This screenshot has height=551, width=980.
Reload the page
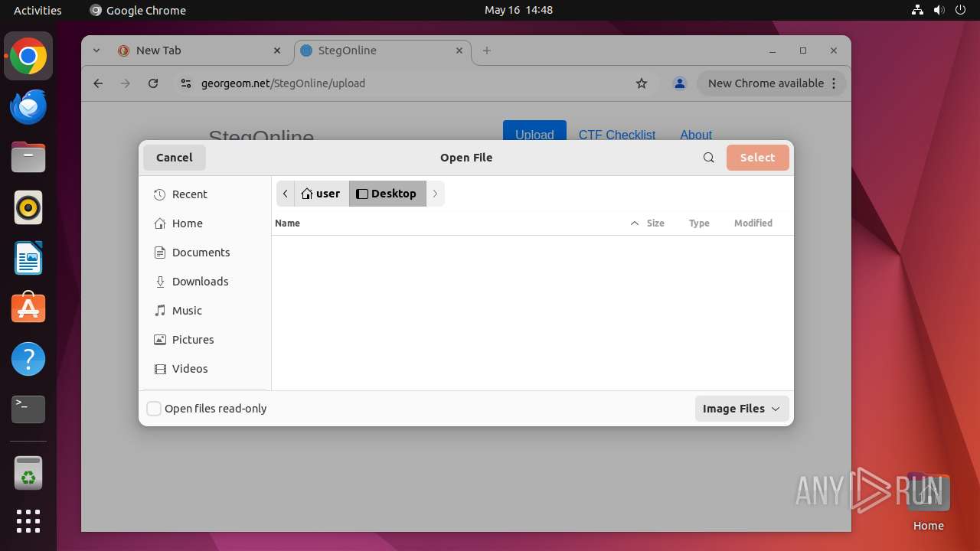[153, 83]
